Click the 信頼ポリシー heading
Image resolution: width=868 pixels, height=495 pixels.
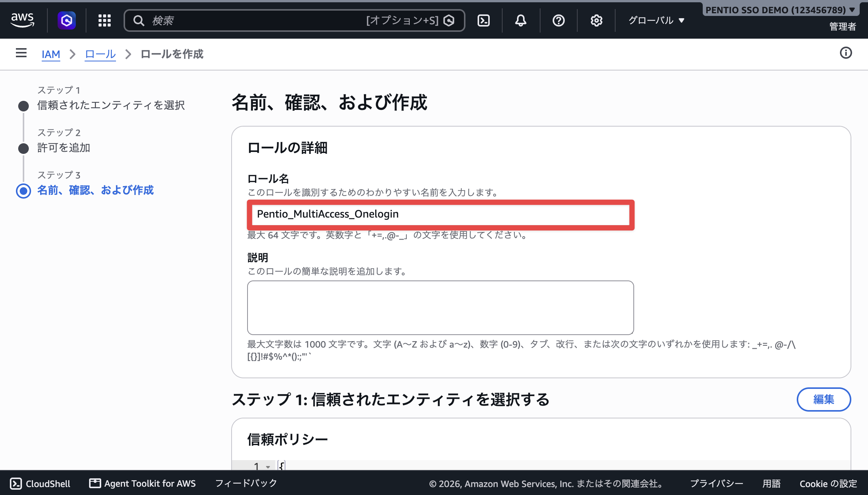click(x=287, y=440)
